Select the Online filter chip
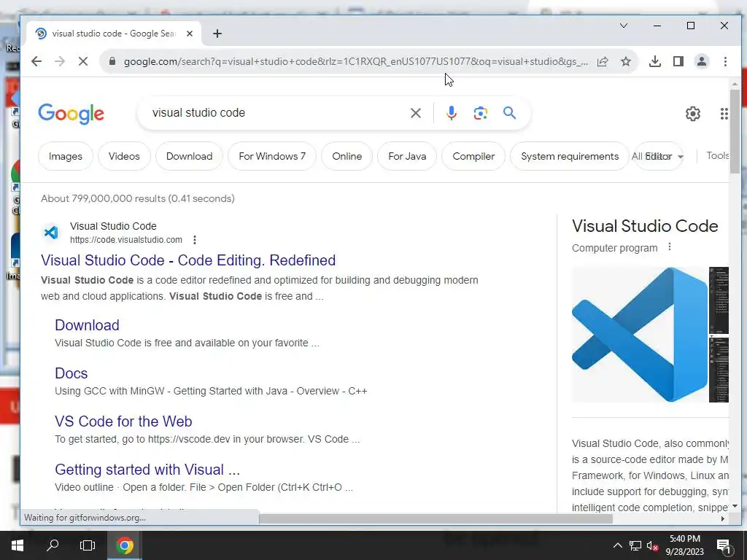 (347, 156)
